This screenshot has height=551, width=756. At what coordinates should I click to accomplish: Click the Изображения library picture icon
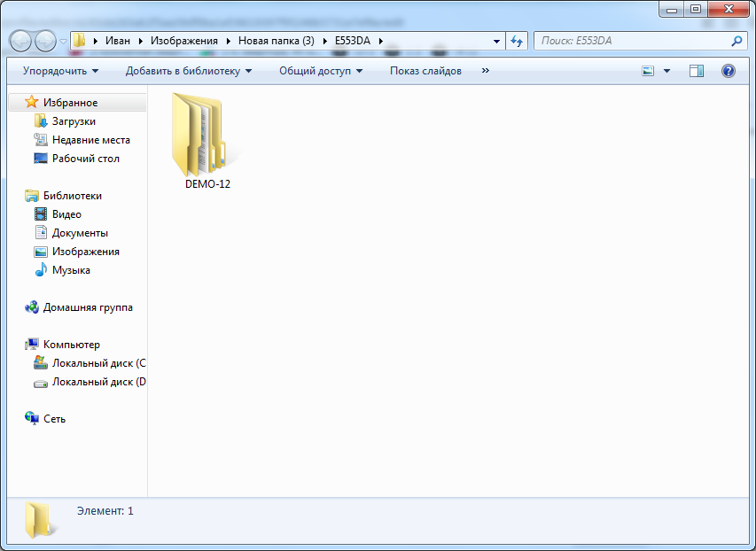41,252
